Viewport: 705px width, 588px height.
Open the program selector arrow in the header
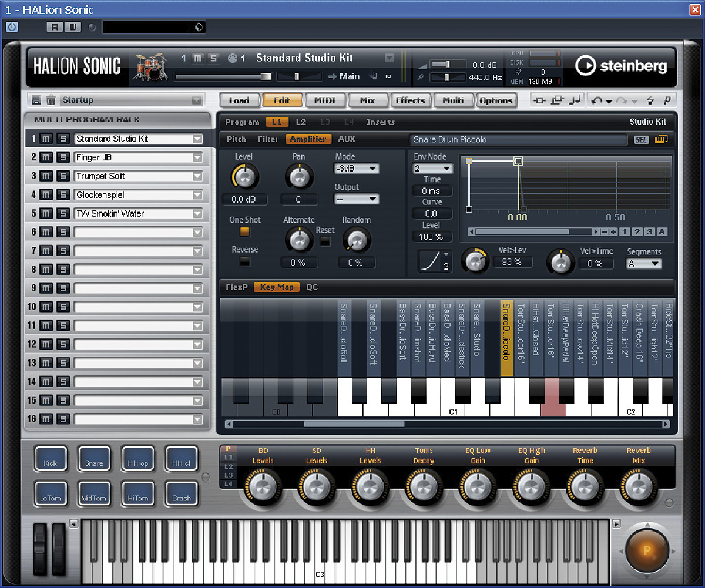(389, 58)
